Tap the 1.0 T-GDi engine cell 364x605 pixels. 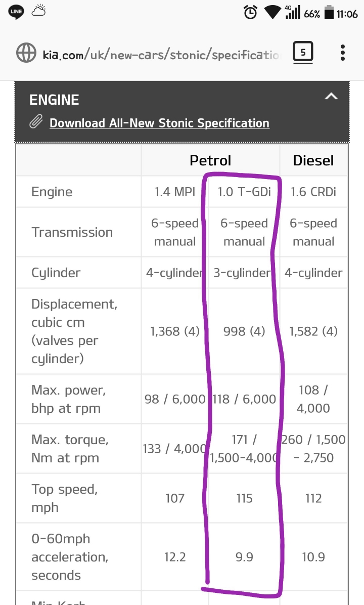(x=244, y=192)
